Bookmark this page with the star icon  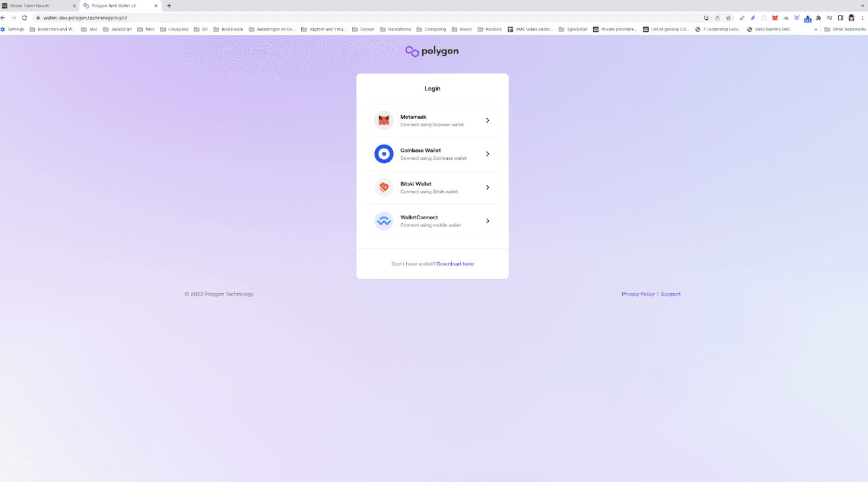coord(729,18)
